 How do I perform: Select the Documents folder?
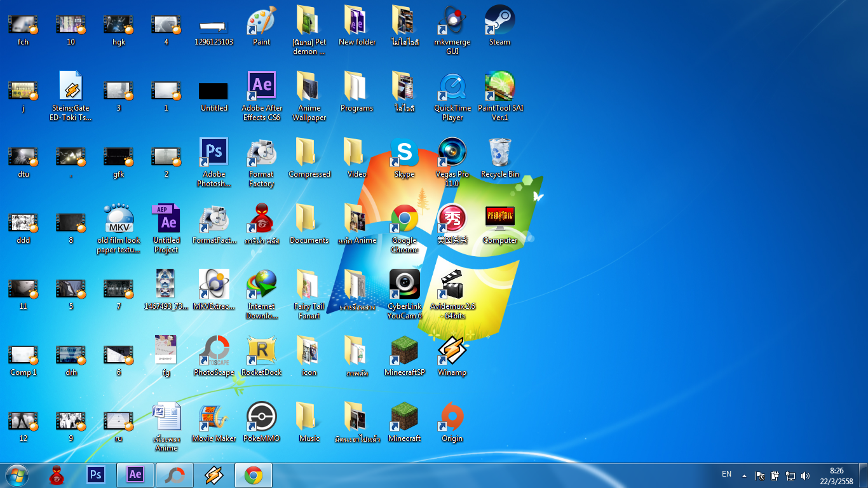tap(309, 224)
